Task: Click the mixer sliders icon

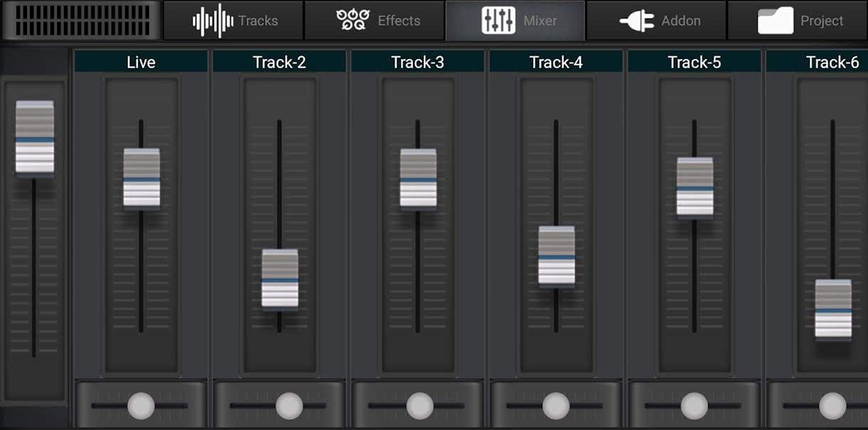Action: click(x=498, y=21)
